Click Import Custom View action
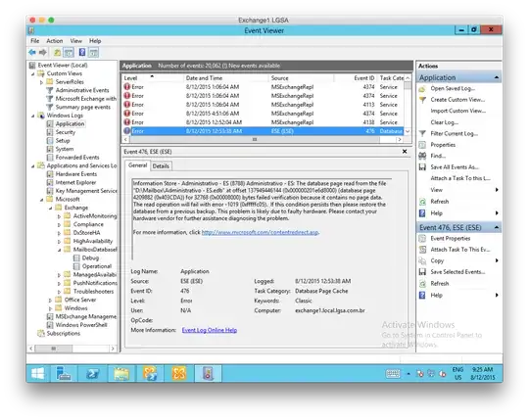The image size is (529, 420). click(458, 111)
